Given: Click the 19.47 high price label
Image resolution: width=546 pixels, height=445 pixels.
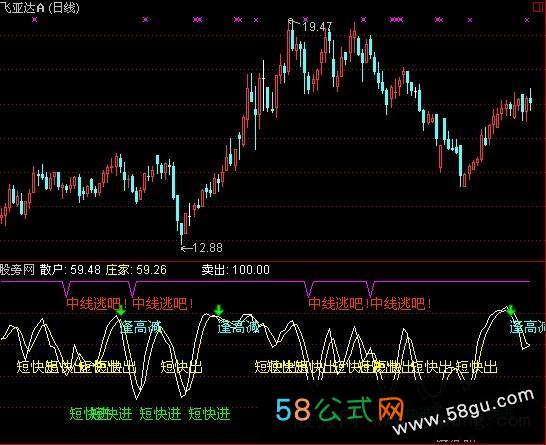Looking at the screenshot, I should pos(317,27).
